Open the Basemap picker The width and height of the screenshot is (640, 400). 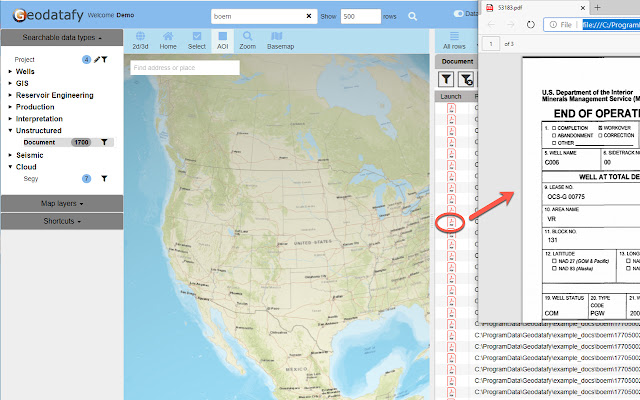click(280, 41)
